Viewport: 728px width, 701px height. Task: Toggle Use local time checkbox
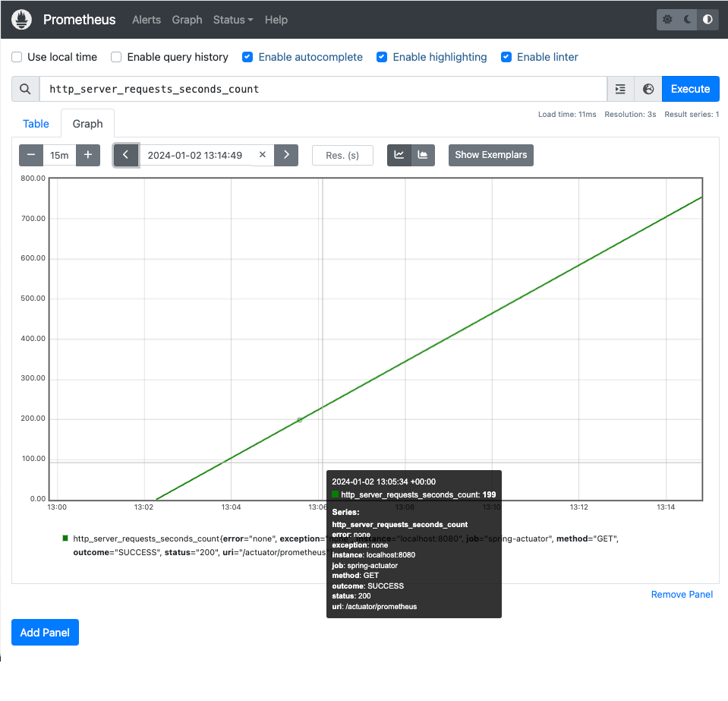pos(17,57)
